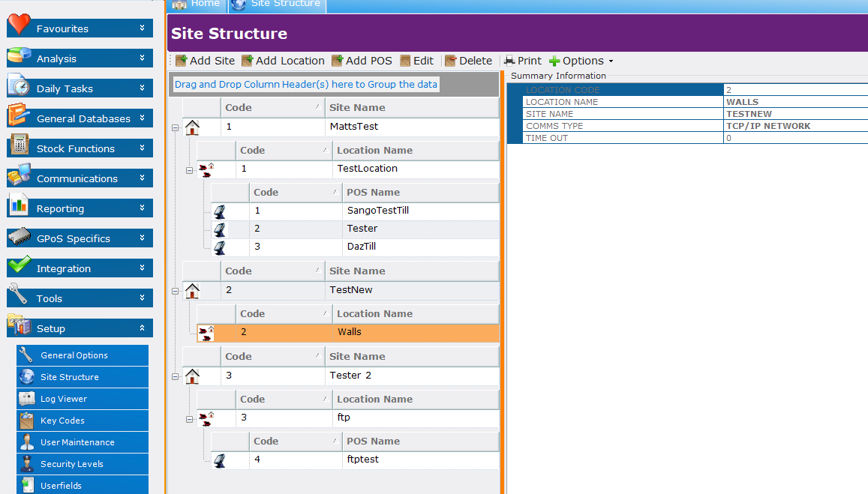Open Security Levels from Setup menu

(83, 463)
